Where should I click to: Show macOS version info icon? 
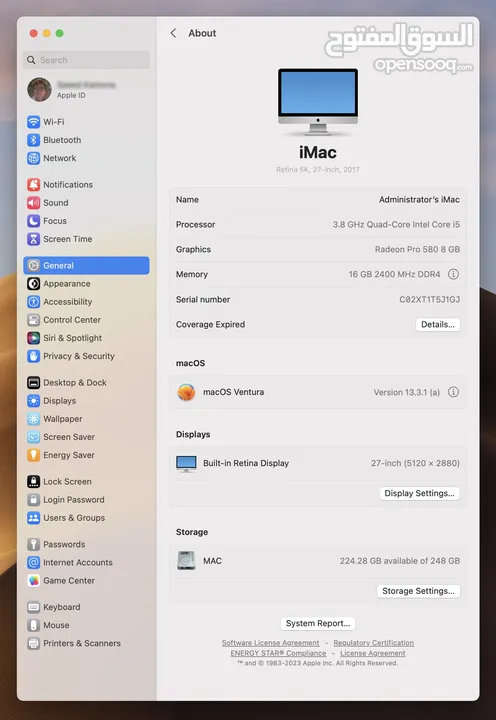pos(453,392)
